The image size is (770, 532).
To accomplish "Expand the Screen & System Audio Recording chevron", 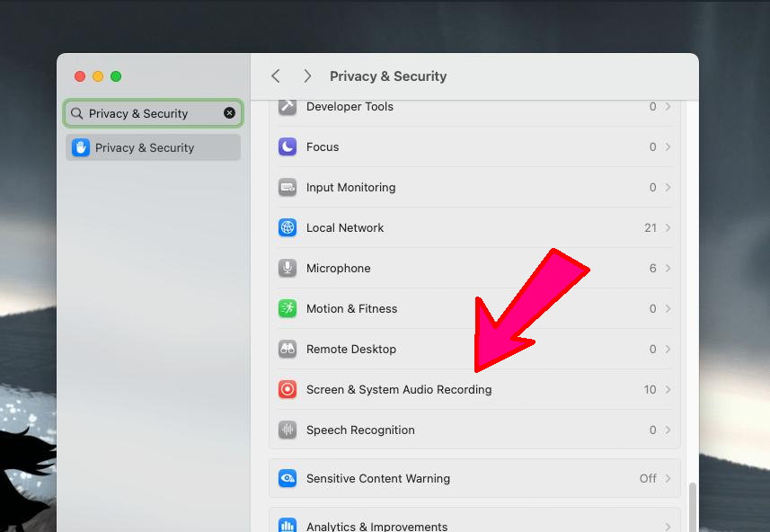I will tap(668, 389).
